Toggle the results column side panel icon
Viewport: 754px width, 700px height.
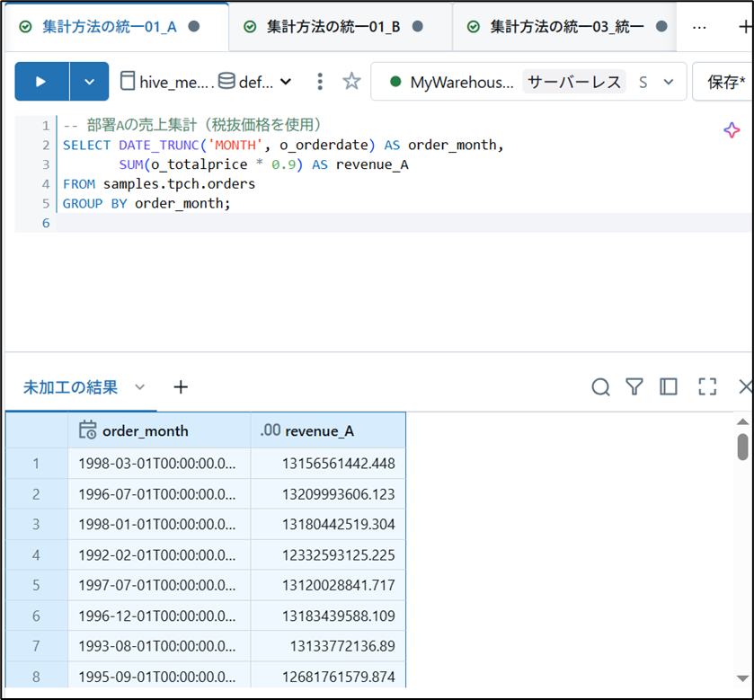[x=669, y=386]
